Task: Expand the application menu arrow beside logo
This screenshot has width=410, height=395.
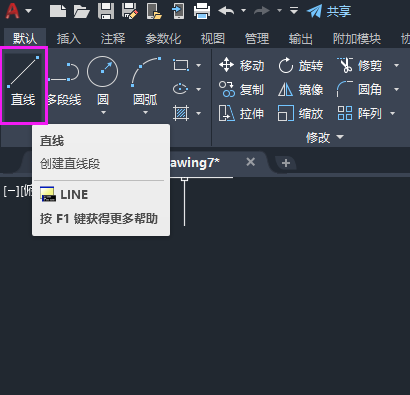Action: pos(29,11)
